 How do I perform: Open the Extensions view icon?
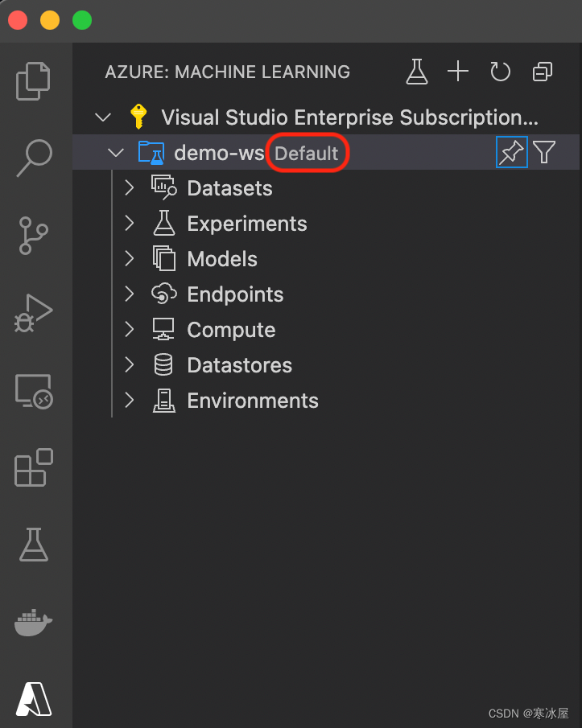(x=34, y=468)
